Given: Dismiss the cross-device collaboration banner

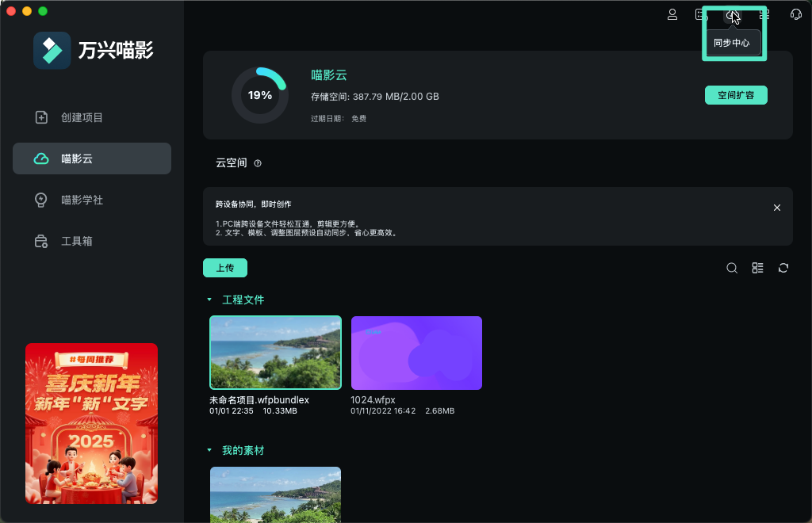Looking at the screenshot, I should [776, 207].
